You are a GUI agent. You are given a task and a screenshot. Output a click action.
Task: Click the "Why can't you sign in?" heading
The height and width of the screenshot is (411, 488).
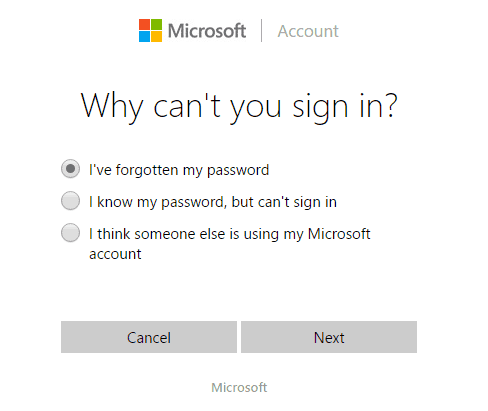click(239, 106)
